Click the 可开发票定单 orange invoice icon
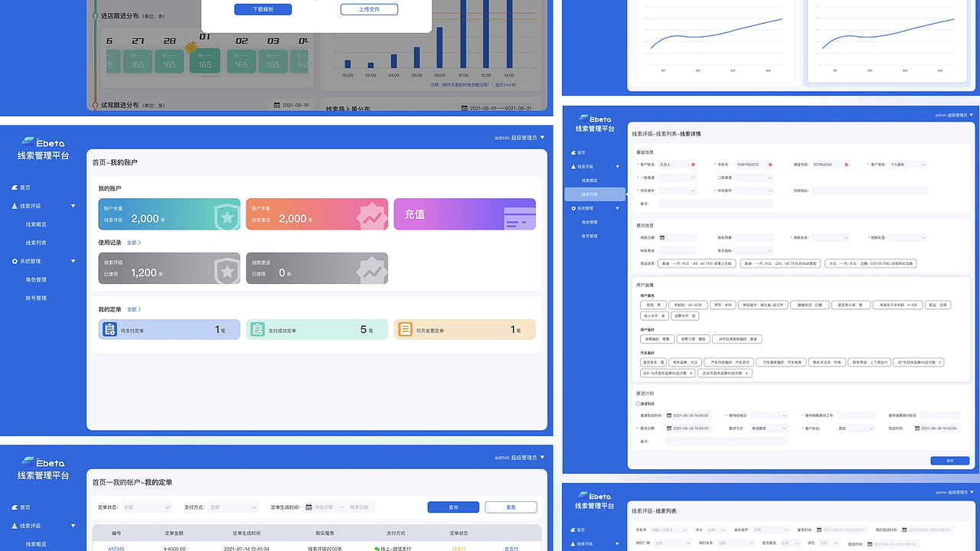 [x=405, y=330]
